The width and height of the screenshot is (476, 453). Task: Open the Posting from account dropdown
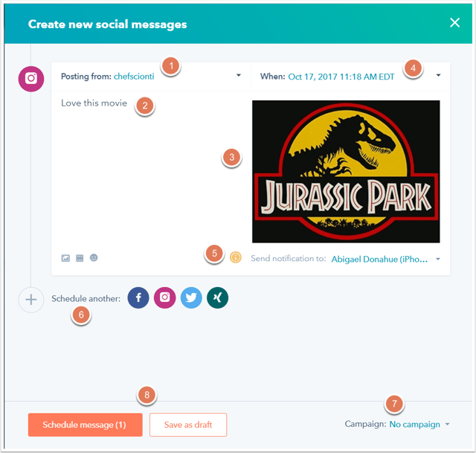[239, 75]
